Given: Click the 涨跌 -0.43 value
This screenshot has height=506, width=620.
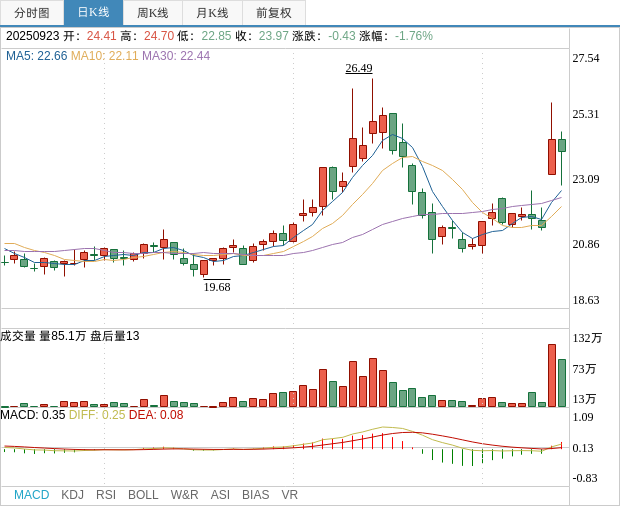Looking at the screenshot, I should pos(324,36).
